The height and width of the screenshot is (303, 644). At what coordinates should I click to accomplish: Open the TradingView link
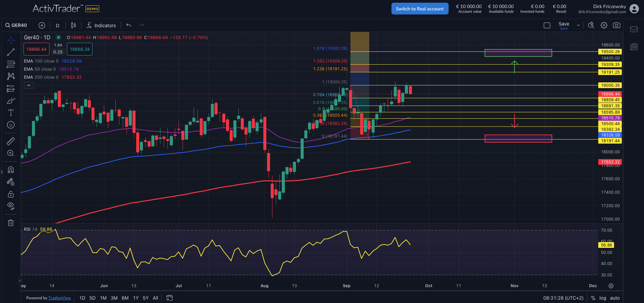point(60,298)
